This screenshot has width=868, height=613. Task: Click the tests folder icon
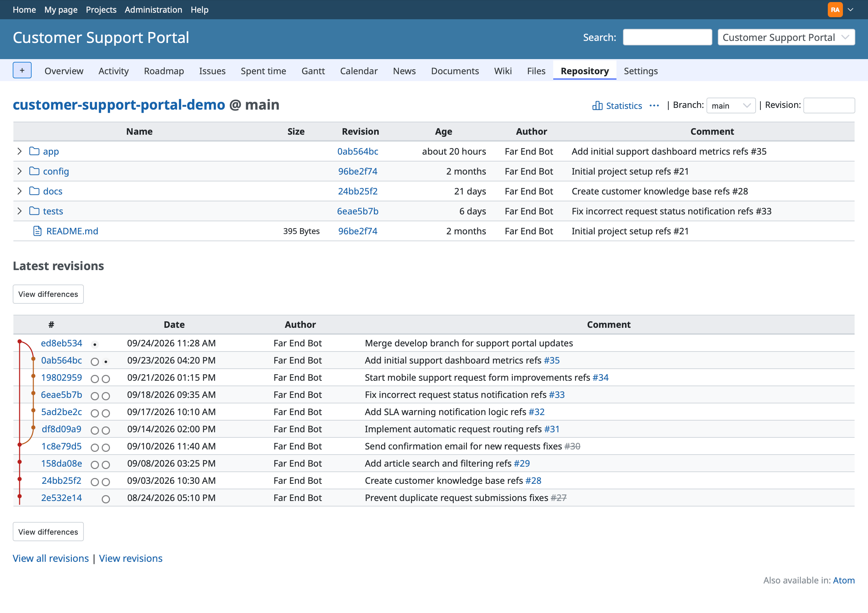click(x=34, y=211)
